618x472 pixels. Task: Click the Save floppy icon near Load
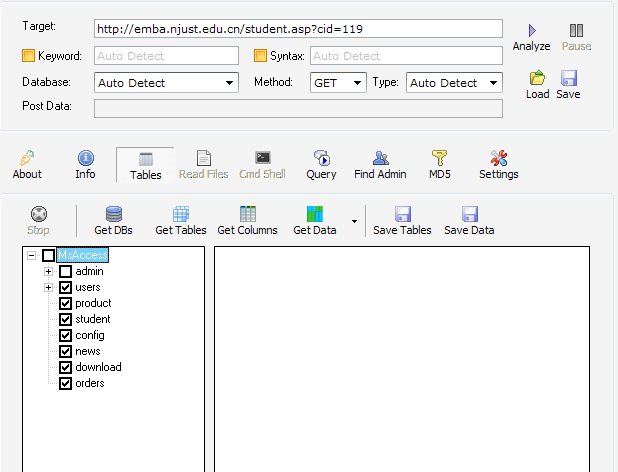(569, 78)
